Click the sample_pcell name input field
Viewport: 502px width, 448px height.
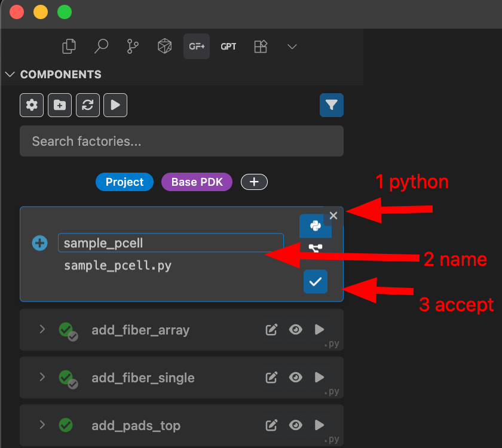170,243
